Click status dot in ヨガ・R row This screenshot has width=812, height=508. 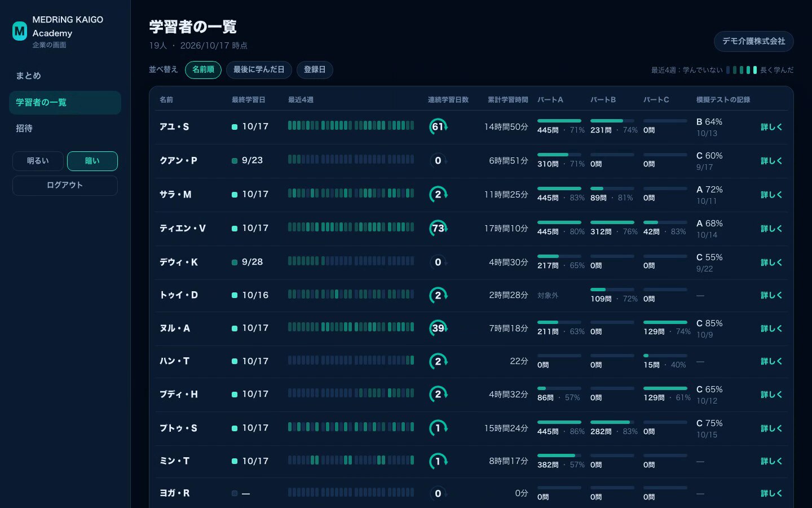click(x=235, y=493)
